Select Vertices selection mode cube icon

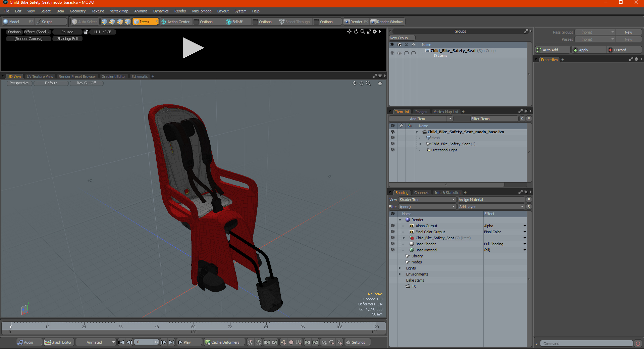coord(104,22)
